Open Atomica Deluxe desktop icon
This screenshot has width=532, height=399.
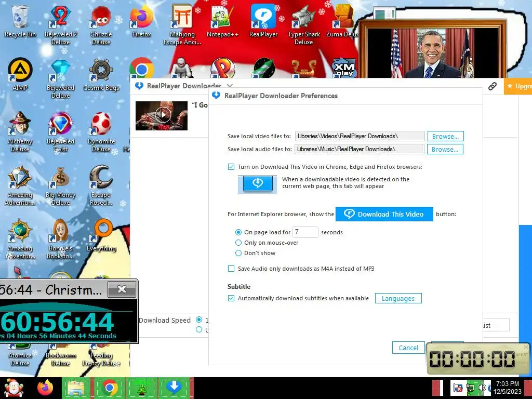coord(20,355)
